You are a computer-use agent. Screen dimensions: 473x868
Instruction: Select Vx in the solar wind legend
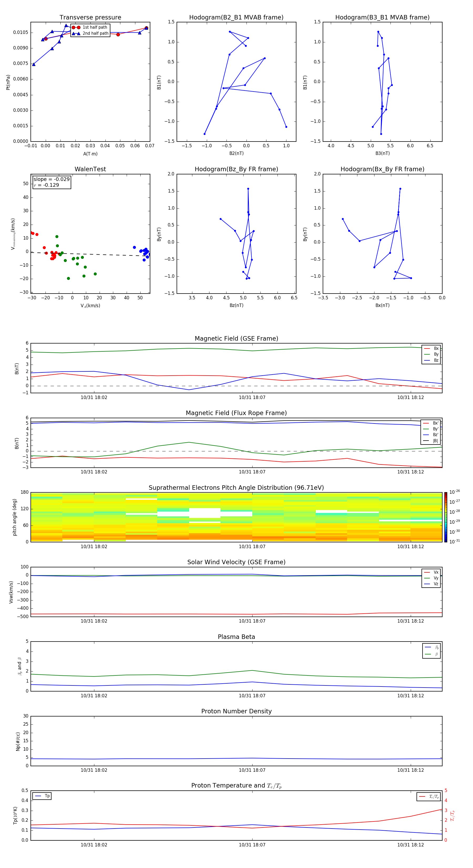[x=431, y=572]
